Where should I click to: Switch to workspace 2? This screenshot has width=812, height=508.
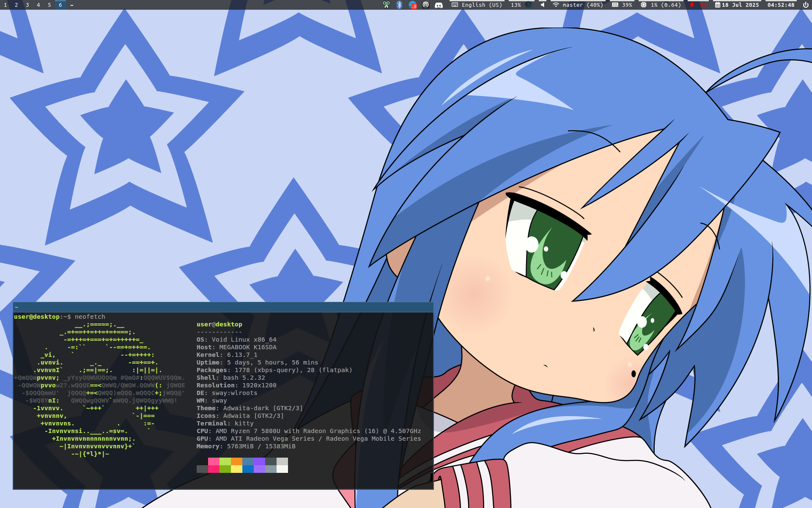16,5
